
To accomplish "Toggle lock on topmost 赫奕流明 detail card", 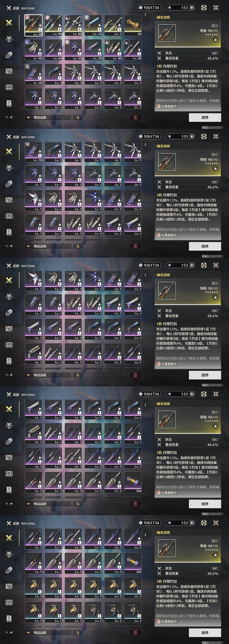I will pos(215,40).
